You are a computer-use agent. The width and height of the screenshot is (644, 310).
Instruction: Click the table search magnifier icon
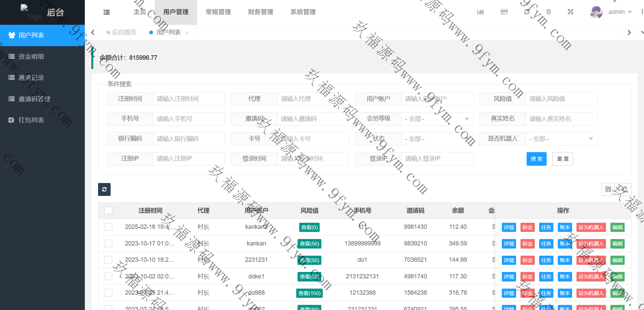pos(625,189)
